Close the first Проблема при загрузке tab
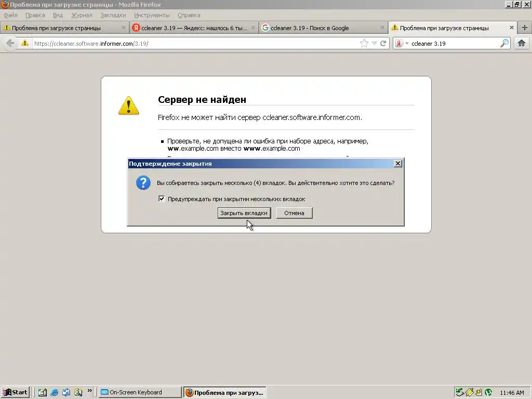Image resolution: width=532 pixels, height=399 pixels. coord(124,28)
